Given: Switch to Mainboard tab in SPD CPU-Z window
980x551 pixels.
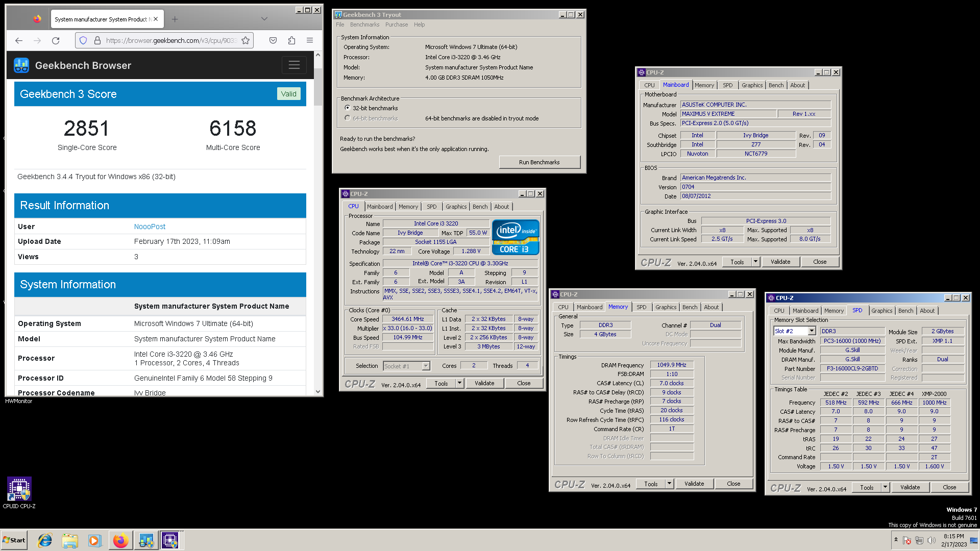Looking at the screenshot, I should [805, 311].
